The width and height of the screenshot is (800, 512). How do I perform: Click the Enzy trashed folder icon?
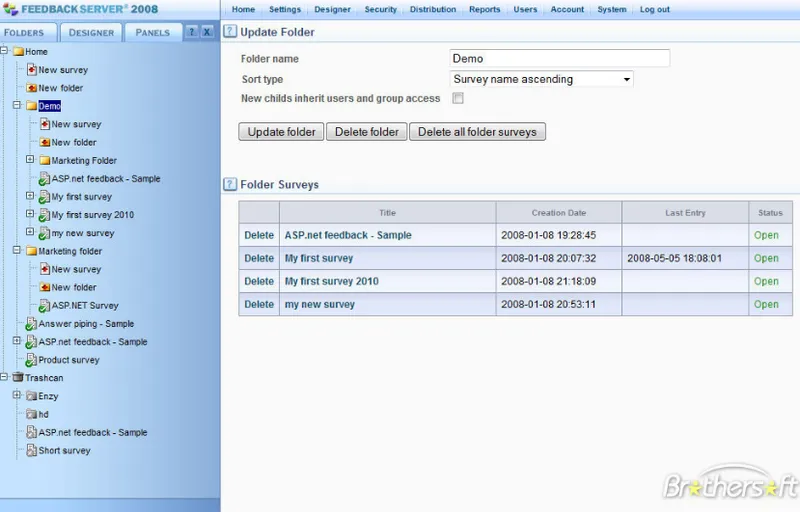coord(32,396)
